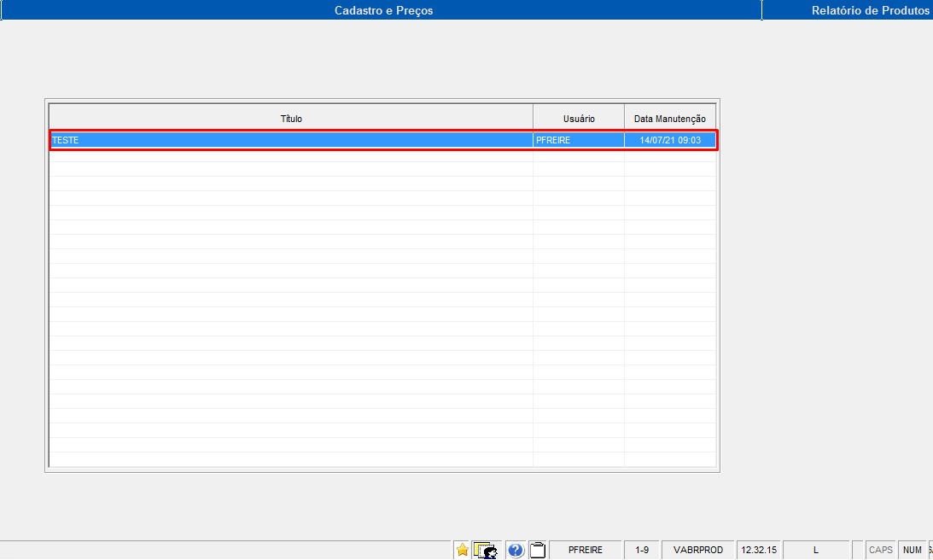Click version 12.32.15 in status bar
Screen dimensions: 933x560
(759, 550)
